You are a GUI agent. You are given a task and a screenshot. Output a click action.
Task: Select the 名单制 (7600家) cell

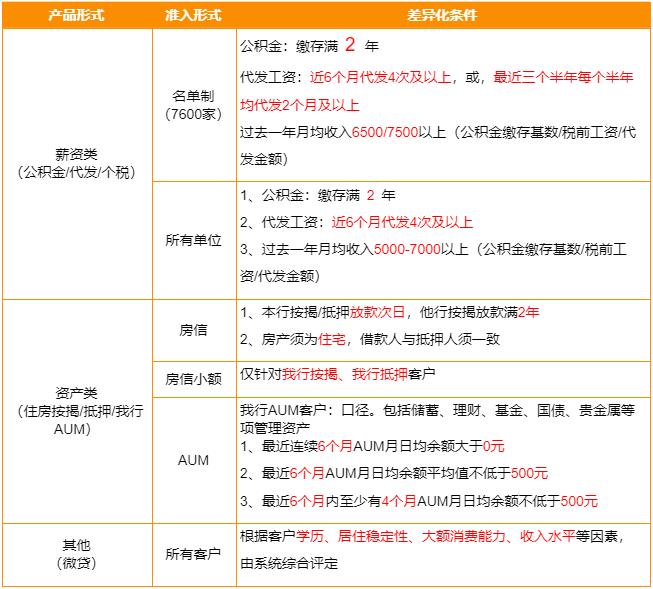[192, 104]
